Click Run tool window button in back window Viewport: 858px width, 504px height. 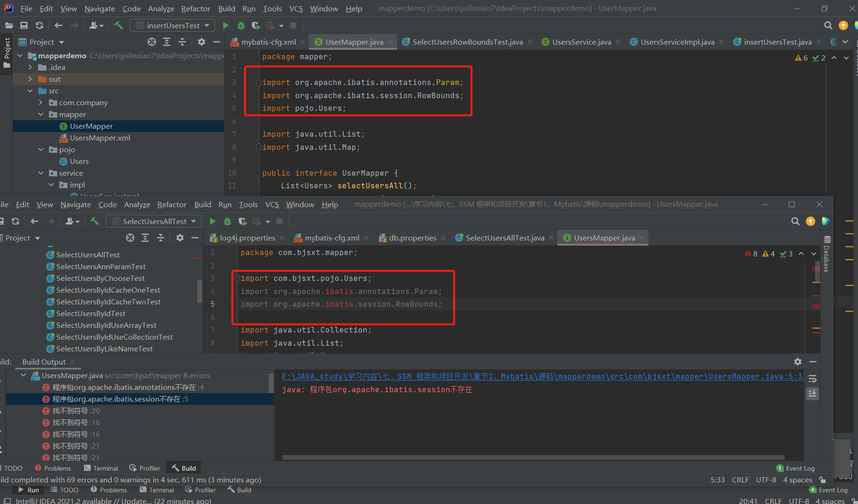point(29,490)
